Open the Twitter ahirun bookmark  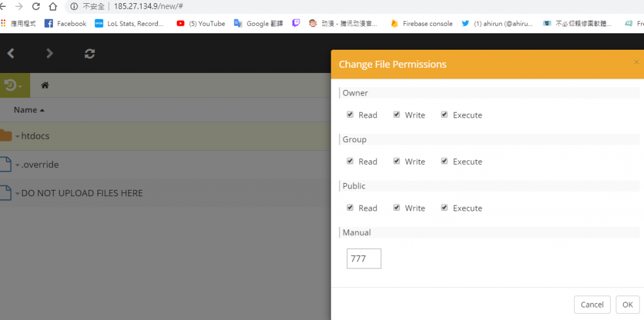tap(497, 23)
